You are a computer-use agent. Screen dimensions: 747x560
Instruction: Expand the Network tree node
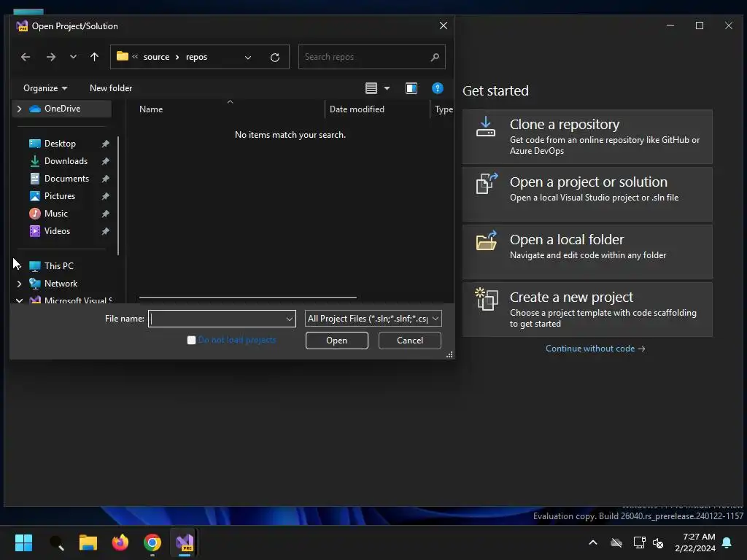click(19, 284)
